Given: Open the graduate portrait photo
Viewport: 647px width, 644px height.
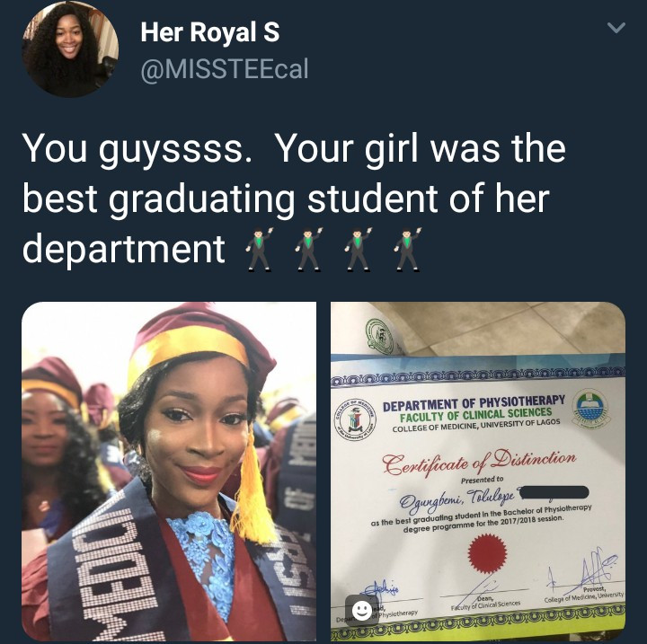Looking at the screenshot, I should pos(169,472).
